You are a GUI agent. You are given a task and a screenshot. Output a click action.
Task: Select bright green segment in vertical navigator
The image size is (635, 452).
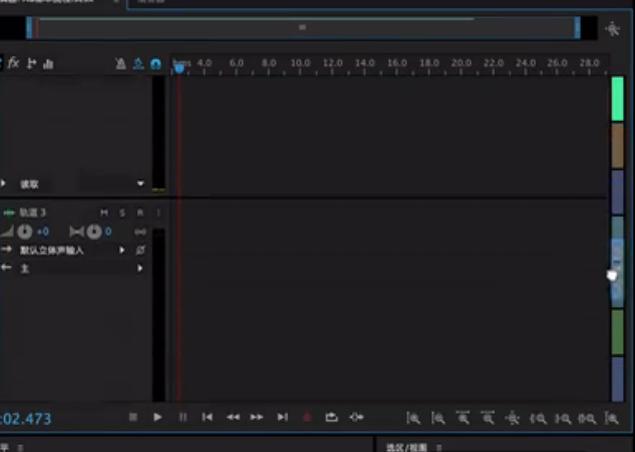click(617, 99)
